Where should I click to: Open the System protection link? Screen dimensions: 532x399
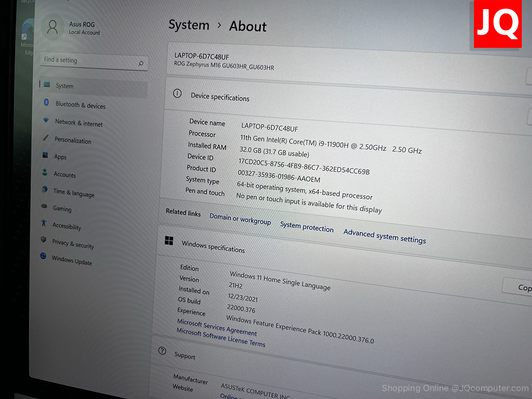307,227
